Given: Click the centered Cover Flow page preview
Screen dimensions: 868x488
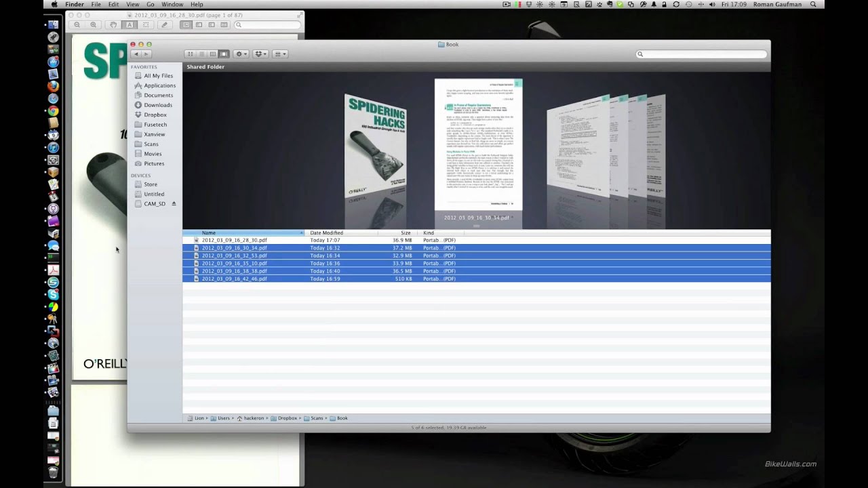Looking at the screenshot, I should [x=478, y=145].
